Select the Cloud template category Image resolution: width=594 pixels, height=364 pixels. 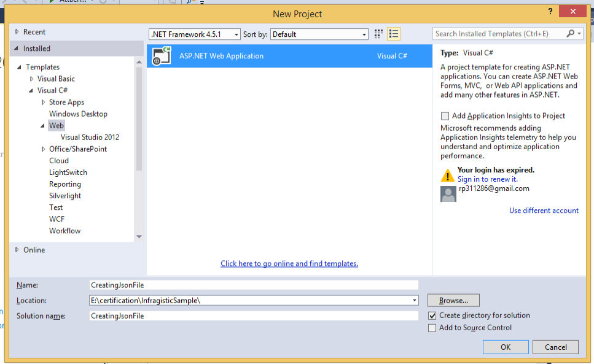(x=59, y=161)
